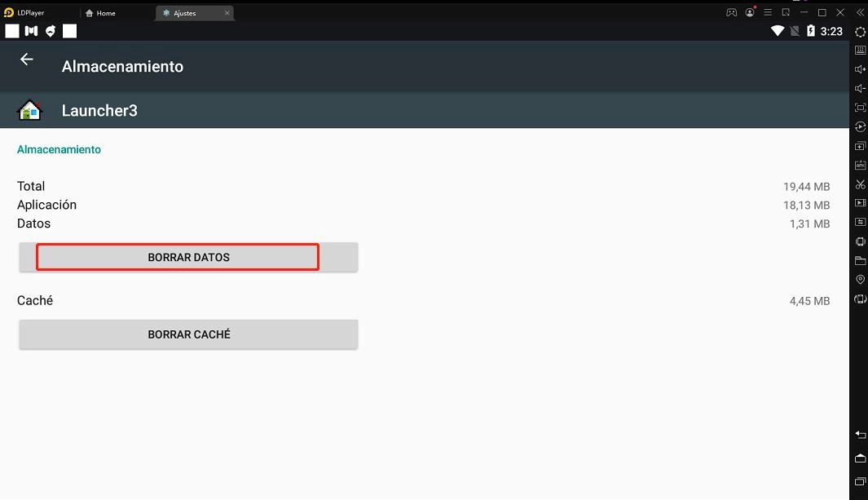The height and width of the screenshot is (500, 868).
Task: Click the shake device icon
Action: coord(860,241)
